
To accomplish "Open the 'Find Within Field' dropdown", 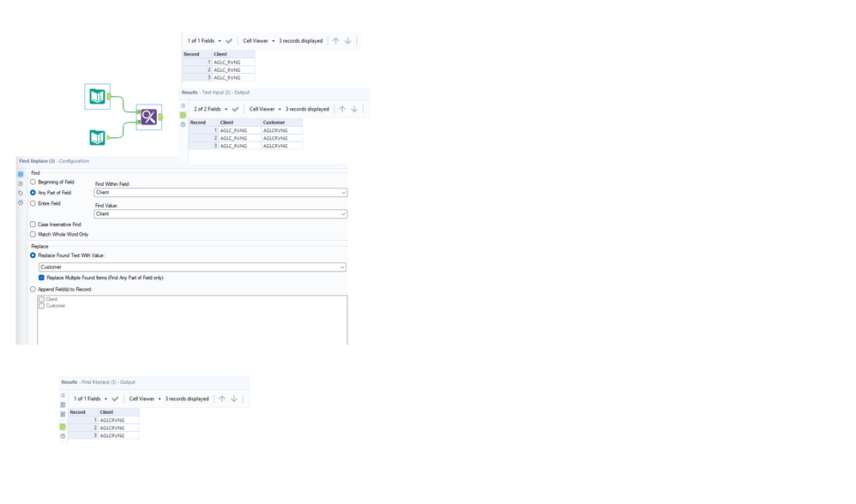I will pos(220,193).
